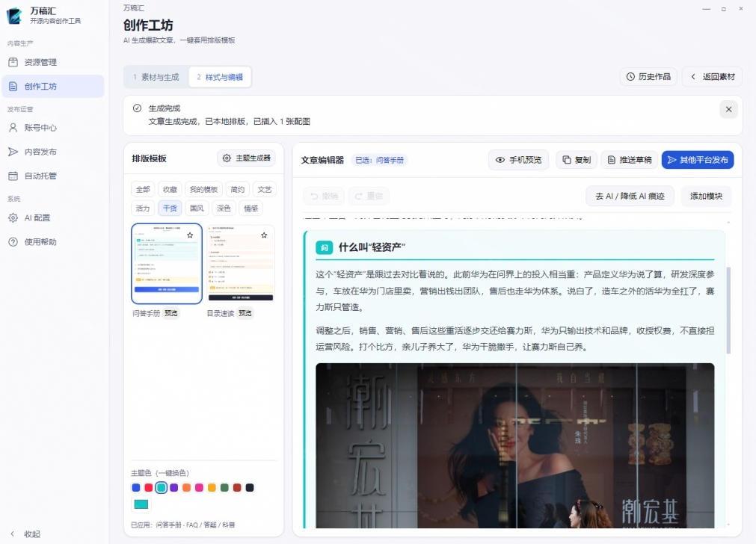Preview the 目录速读 template
This screenshot has width=756, height=544.
[x=245, y=313]
